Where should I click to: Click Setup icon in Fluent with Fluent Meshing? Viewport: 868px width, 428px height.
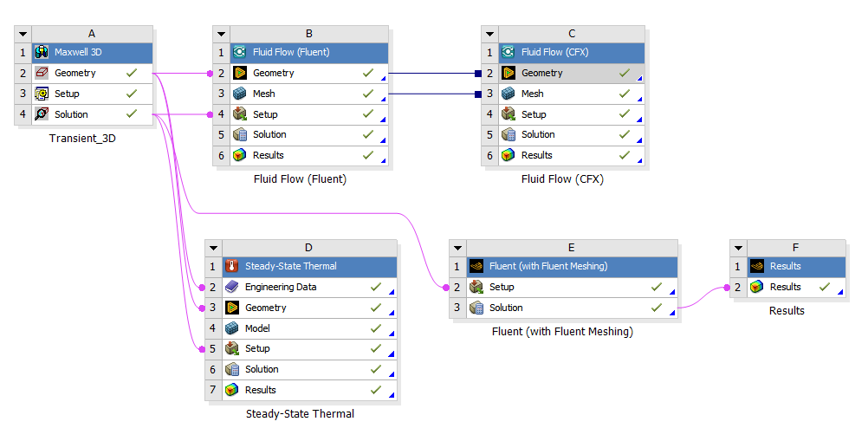point(476,287)
